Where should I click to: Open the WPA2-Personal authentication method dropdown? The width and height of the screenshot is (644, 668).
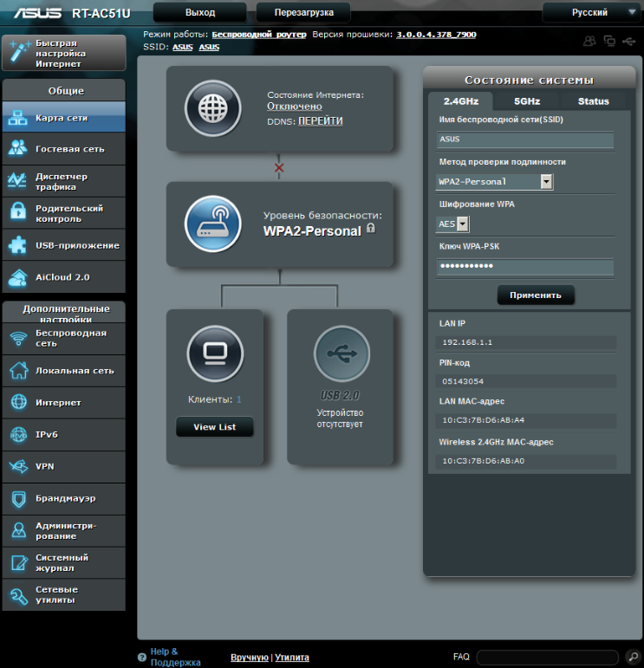coord(494,181)
